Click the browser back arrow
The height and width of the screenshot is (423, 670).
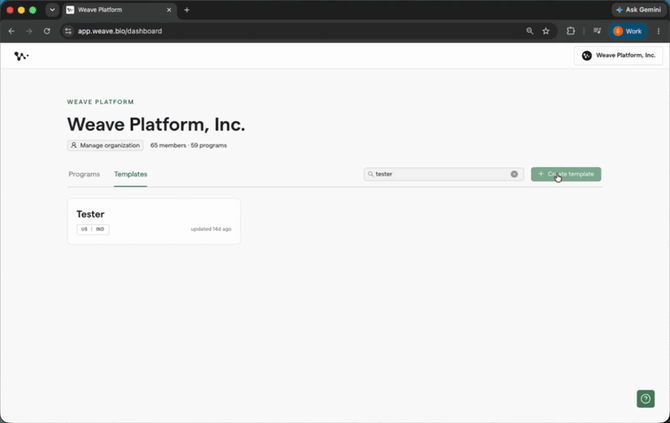click(x=12, y=31)
